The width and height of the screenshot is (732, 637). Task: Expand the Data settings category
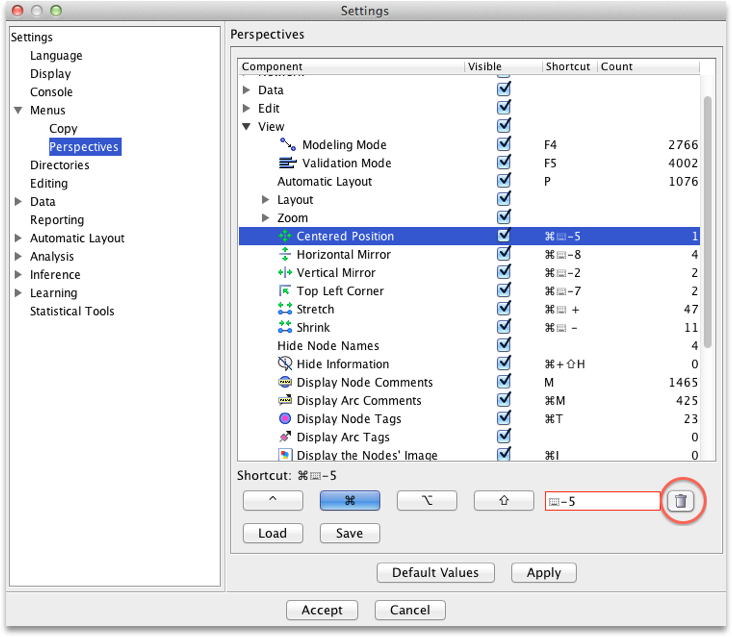(18, 202)
